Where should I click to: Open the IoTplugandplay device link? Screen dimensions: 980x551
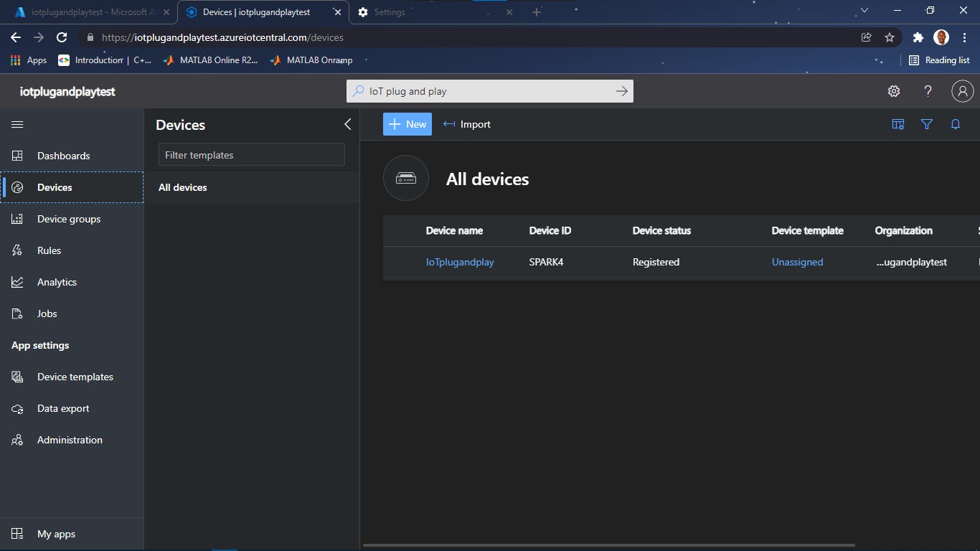coord(460,262)
